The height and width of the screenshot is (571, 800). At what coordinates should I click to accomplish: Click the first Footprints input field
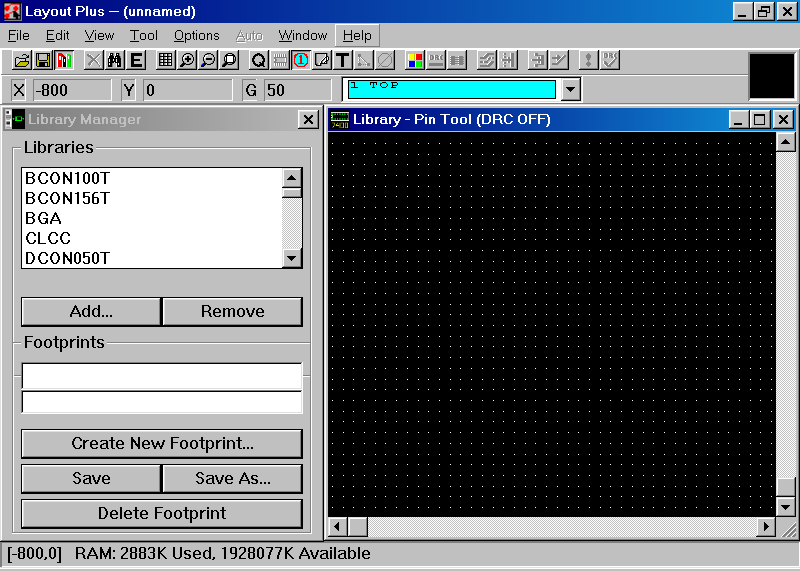click(x=162, y=377)
